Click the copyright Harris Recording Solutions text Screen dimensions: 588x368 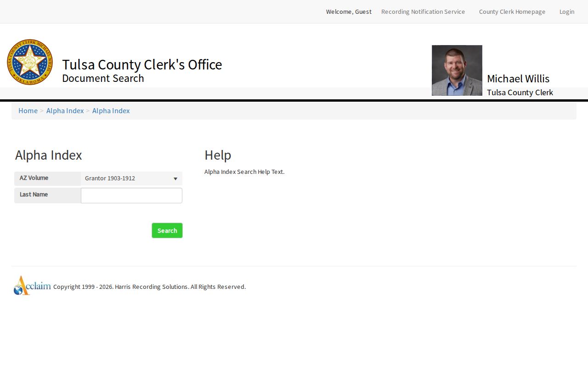point(150,287)
